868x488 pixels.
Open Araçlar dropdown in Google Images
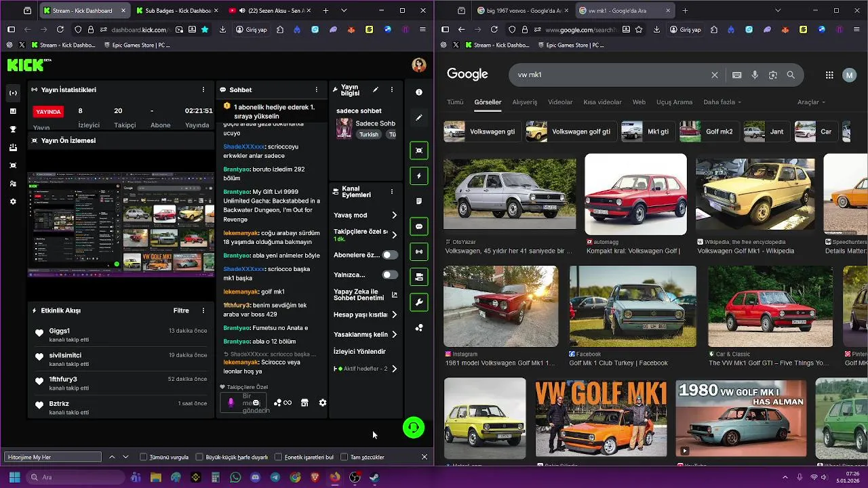point(811,102)
